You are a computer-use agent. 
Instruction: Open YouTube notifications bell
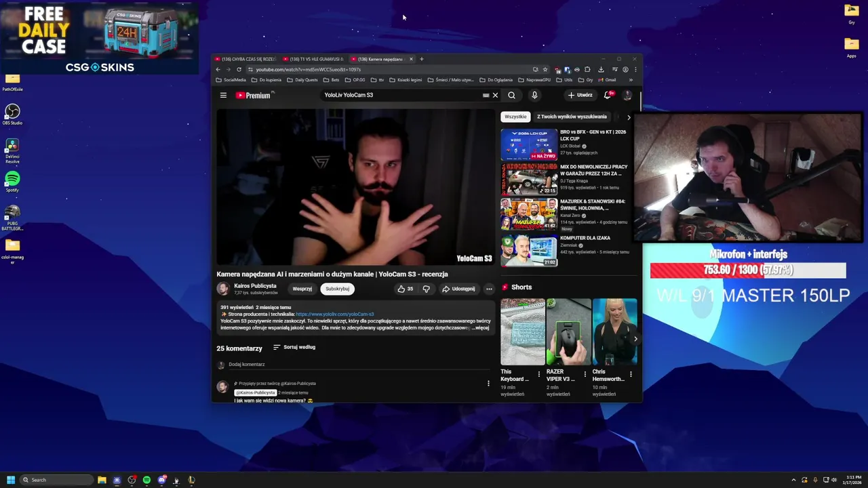pyautogui.click(x=608, y=96)
